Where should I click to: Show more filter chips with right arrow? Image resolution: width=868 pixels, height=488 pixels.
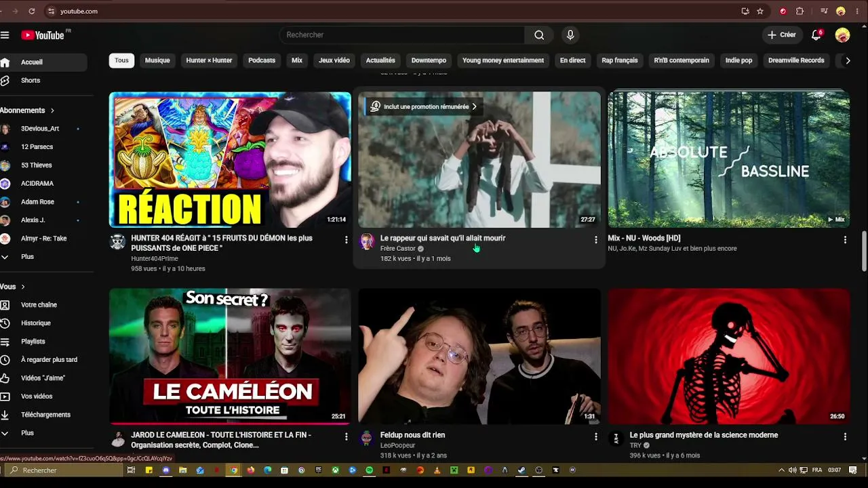(847, 61)
